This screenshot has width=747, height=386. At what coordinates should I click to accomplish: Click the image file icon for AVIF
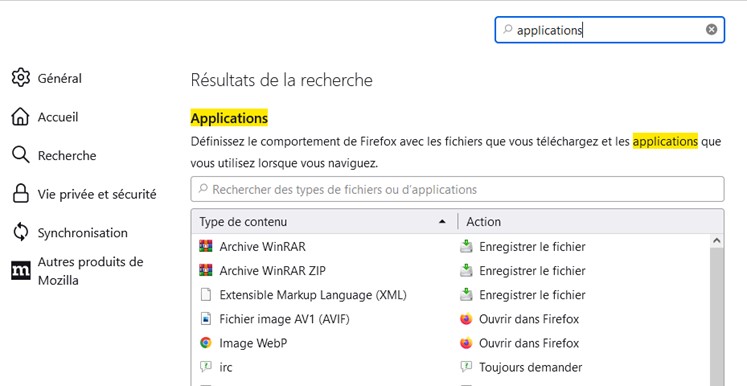[206, 319]
